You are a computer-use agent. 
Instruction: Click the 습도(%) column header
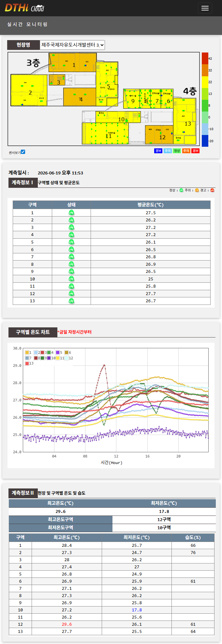tap(193, 537)
